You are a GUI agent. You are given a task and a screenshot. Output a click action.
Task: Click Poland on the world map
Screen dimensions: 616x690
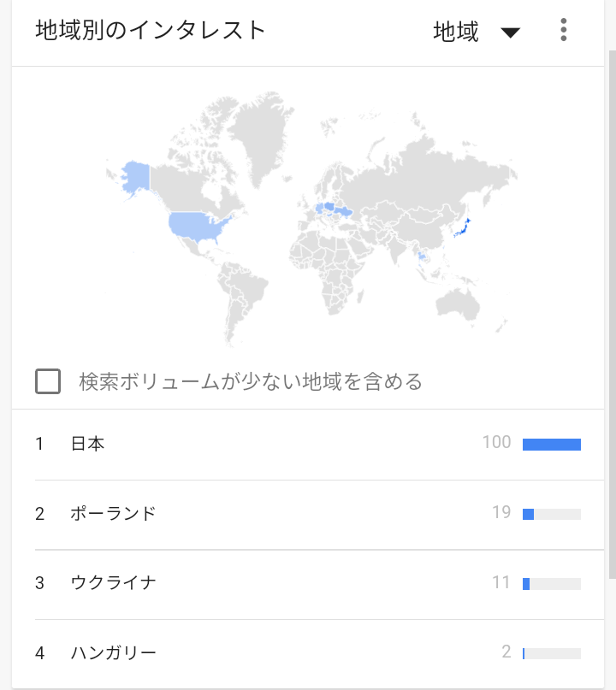[x=329, y=206]
